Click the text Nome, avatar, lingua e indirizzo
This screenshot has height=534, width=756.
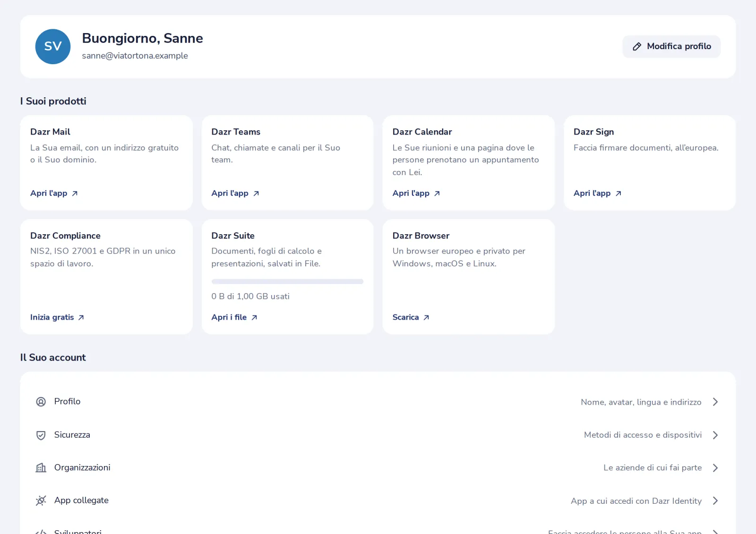(641, 402)
